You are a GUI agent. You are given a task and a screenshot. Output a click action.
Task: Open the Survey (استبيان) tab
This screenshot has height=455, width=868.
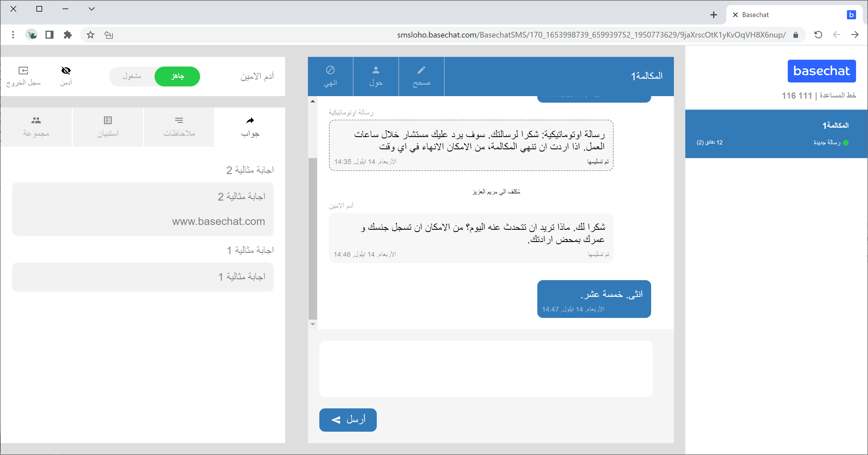[x=108, y=127]
